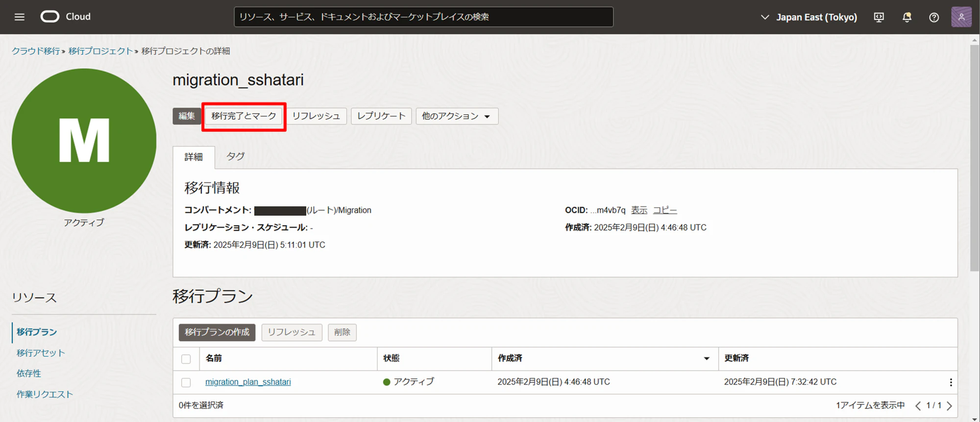Click the リフレッシュ button in the plans table

click(292, 332)
